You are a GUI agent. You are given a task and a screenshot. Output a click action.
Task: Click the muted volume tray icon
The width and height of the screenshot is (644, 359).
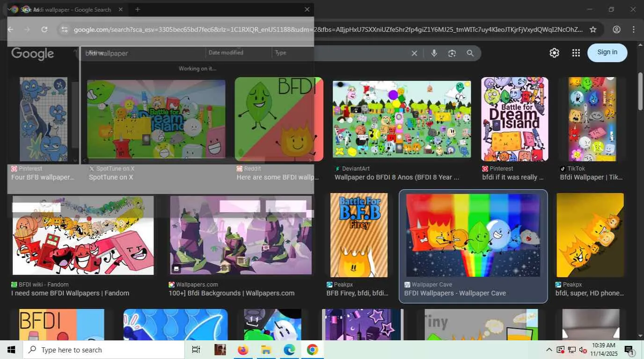(583, 350)
